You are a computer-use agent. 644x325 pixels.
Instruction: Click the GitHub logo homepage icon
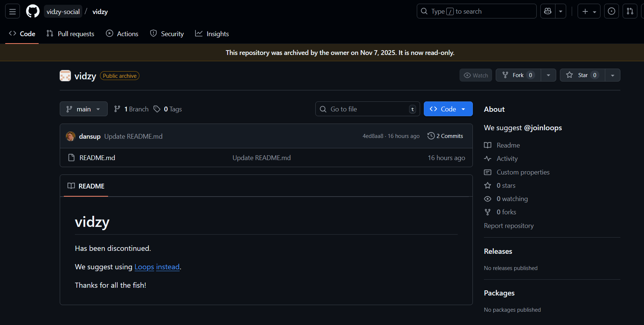pyautogui.click(x=33, y=11)
